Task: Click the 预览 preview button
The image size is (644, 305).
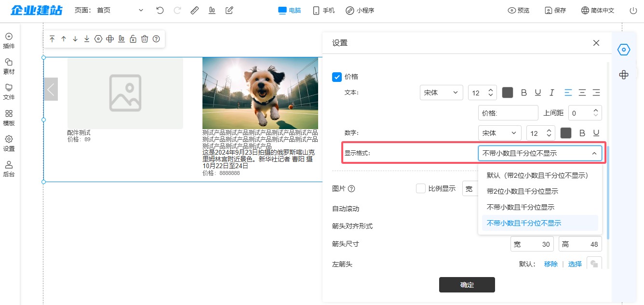Action: [x=519, y=10]
